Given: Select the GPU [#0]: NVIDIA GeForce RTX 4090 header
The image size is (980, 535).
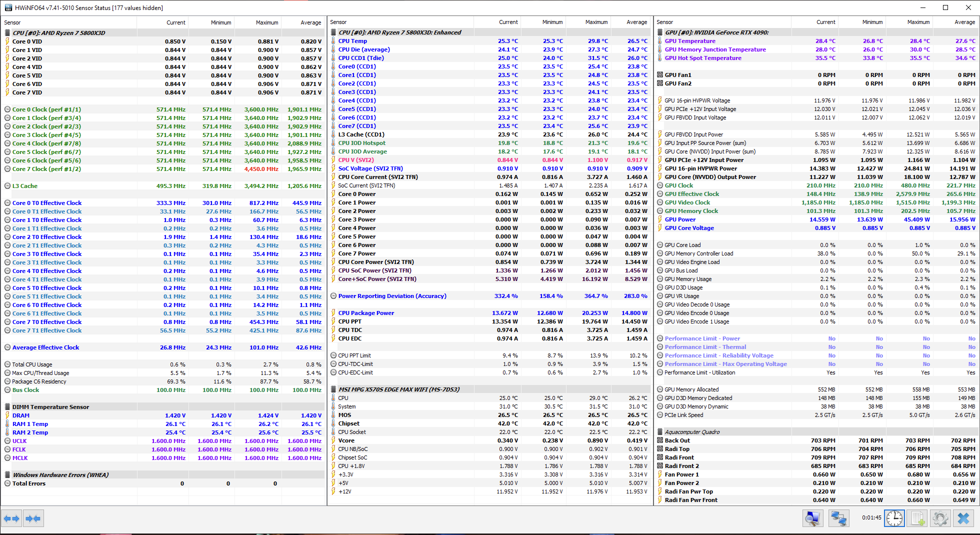Looking at the screenshot, I should click(816, 32).
